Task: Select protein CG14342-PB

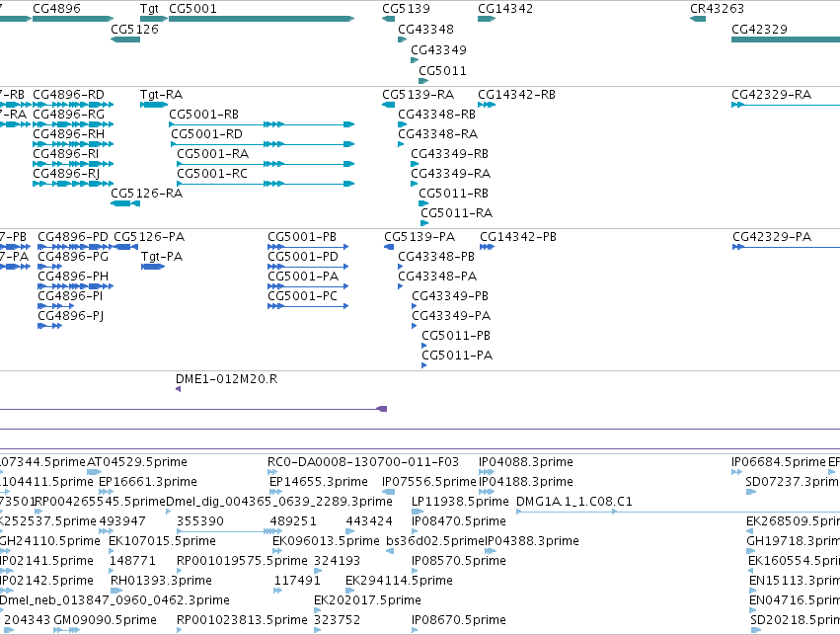Action: [518, 237]
